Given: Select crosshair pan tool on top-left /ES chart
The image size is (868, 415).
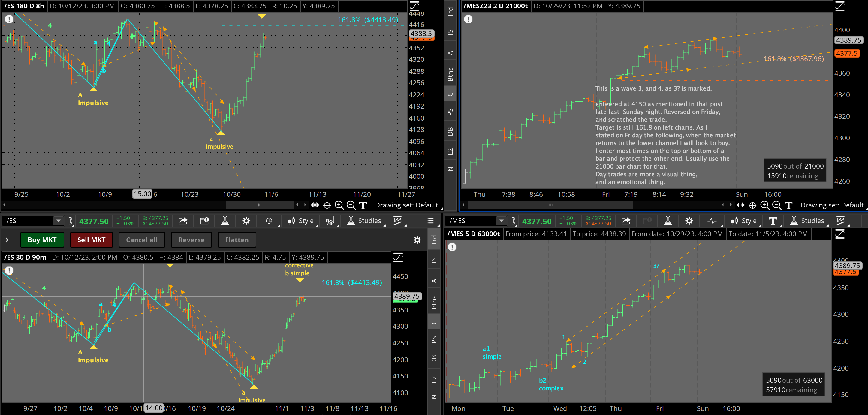Looking at the screenshot, I should tap(327, 205).
